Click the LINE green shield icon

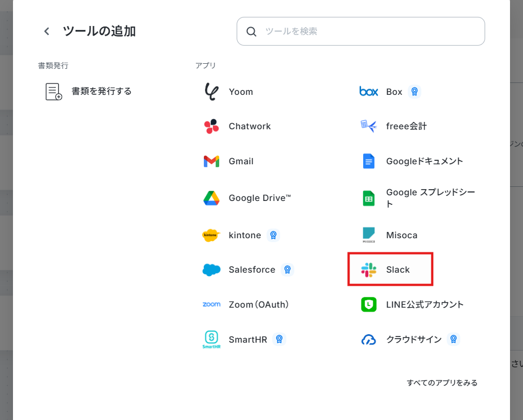369,304
